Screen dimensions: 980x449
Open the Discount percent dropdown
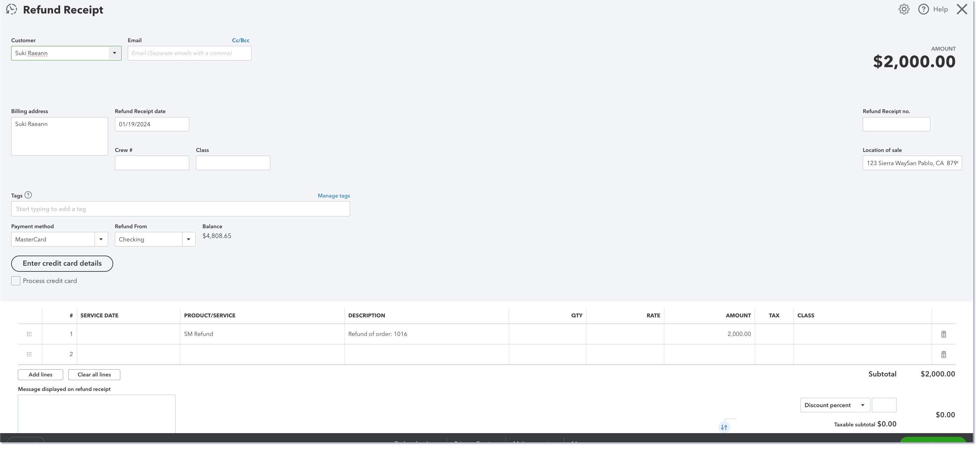click(x=862, y=405)
